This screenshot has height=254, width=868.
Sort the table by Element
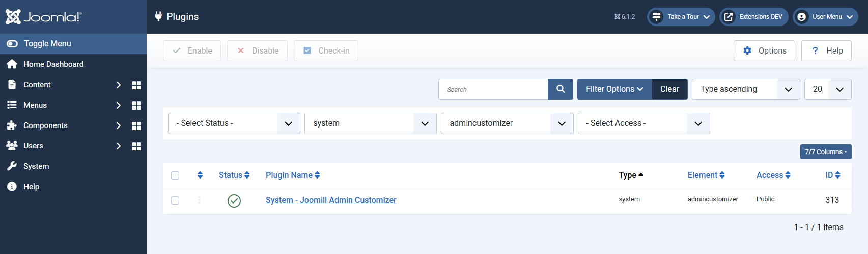706,175
